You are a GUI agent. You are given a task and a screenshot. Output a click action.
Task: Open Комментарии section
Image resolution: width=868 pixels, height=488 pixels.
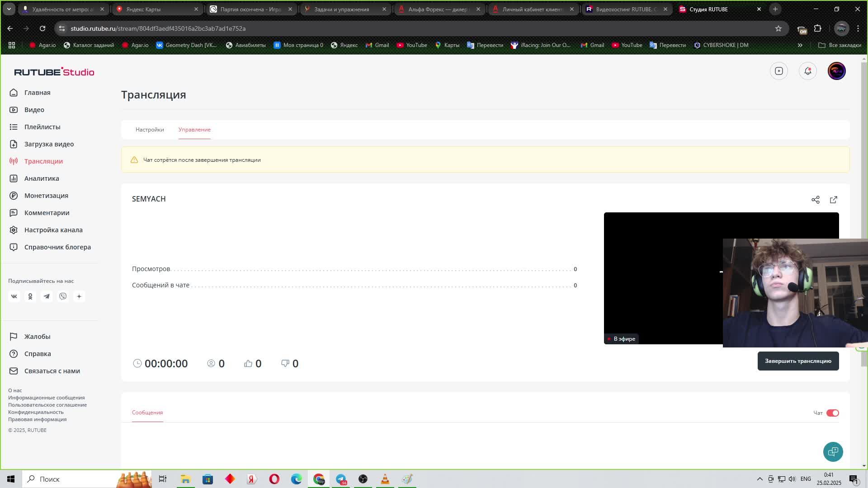pyautogui.click(x=40, y=213)
